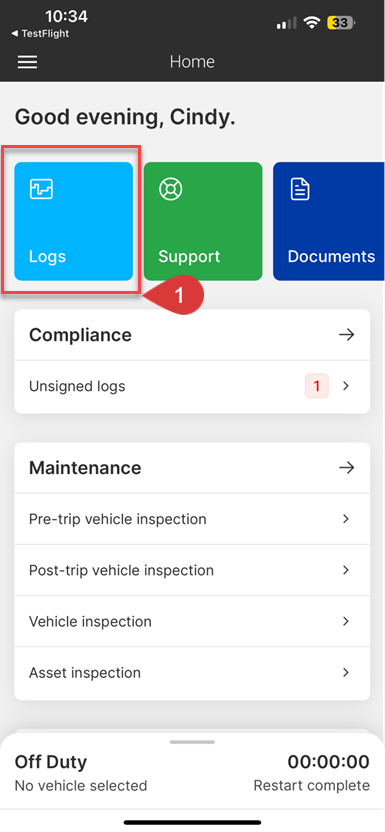Open the Vehicle inspection row

click(x=192, y=621)
